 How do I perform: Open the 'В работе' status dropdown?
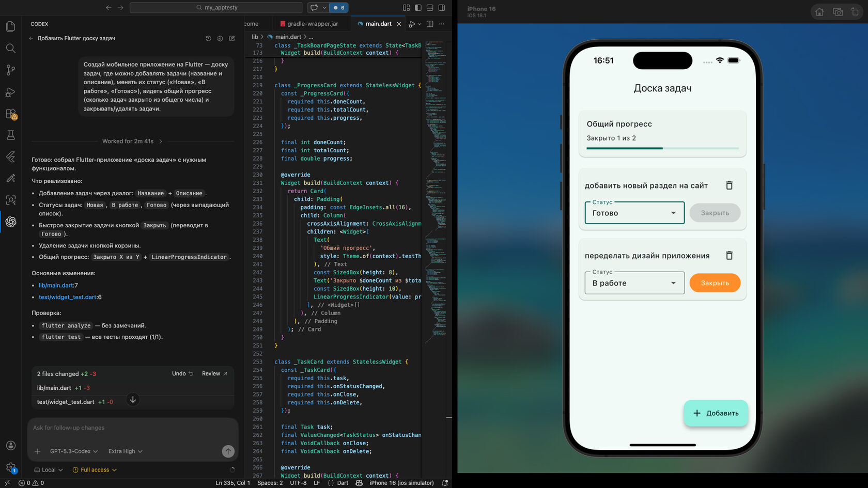[x=634, y=283]
